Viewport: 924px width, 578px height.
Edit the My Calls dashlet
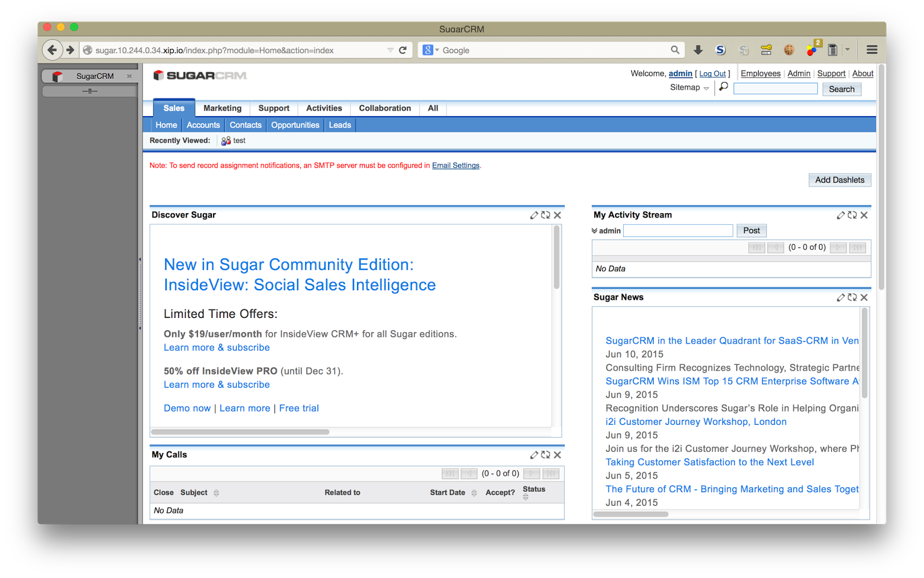coord(534,455)
